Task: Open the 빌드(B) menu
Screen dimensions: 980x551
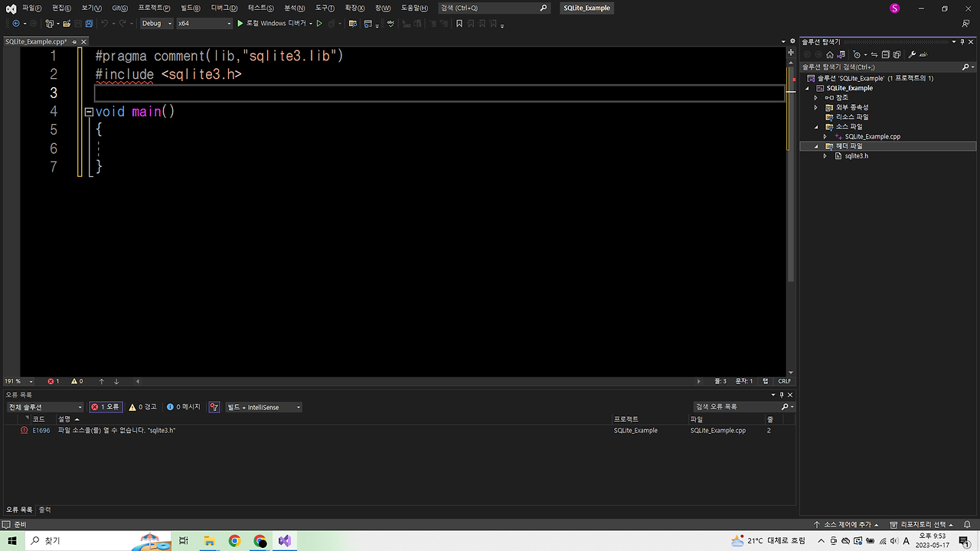Action: 191,8
